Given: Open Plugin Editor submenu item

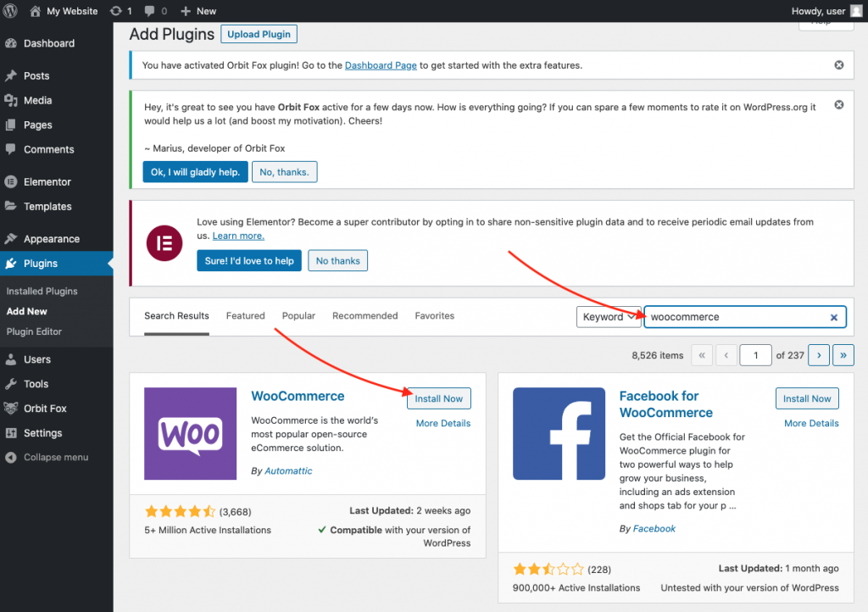Looking at the screenshot, I should click(34, 331).
